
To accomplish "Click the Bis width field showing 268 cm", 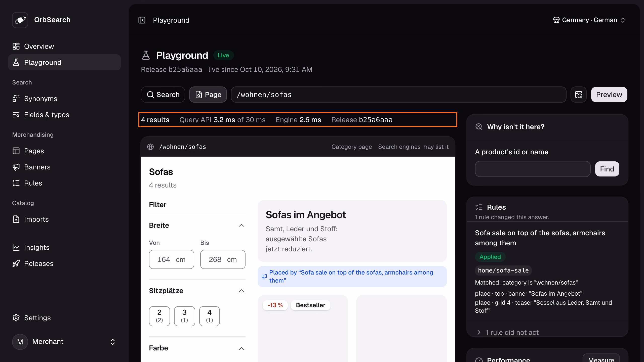I will coord(223,259).
